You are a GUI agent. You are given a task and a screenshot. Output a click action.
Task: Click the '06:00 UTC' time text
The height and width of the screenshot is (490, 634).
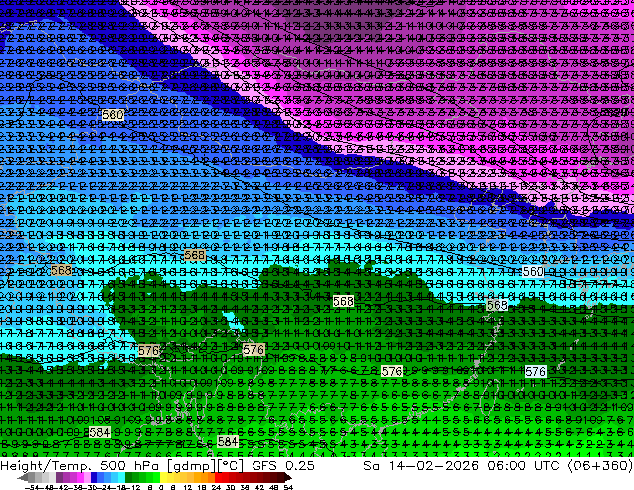click(526, 466)
